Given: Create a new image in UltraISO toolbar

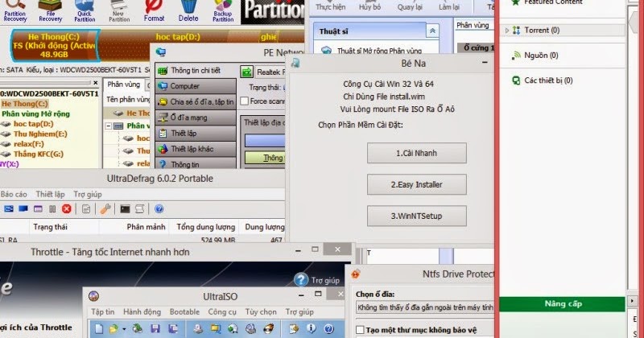Looking at the screenshot, I should [x=99, y=328].
